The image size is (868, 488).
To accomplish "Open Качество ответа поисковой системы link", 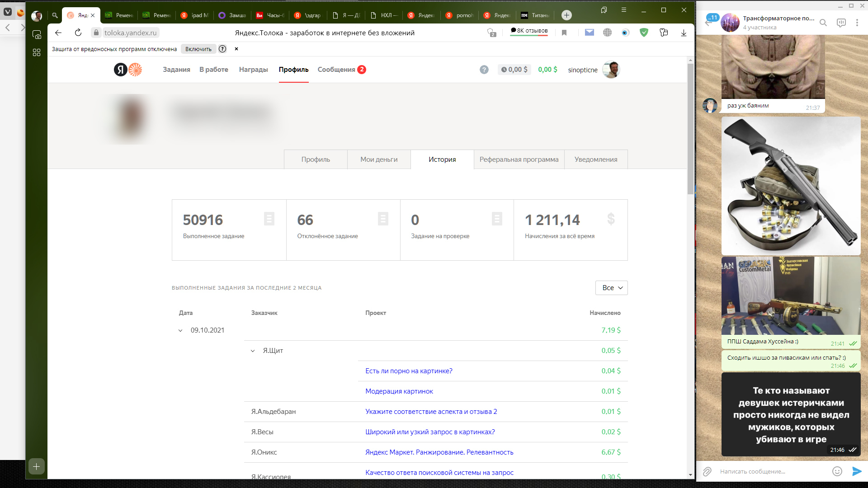I will tap(439, 473).
